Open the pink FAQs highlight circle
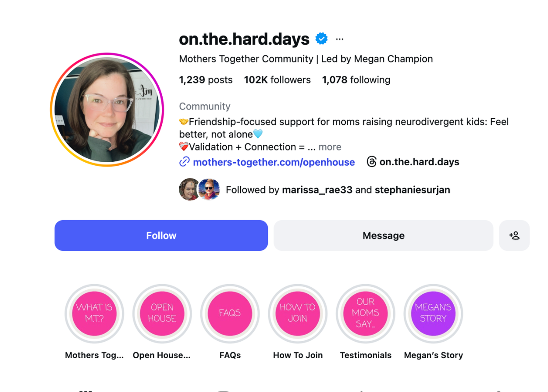Image resolution: width=548 pixels, height=392 pixels. (x=230, y=314)
